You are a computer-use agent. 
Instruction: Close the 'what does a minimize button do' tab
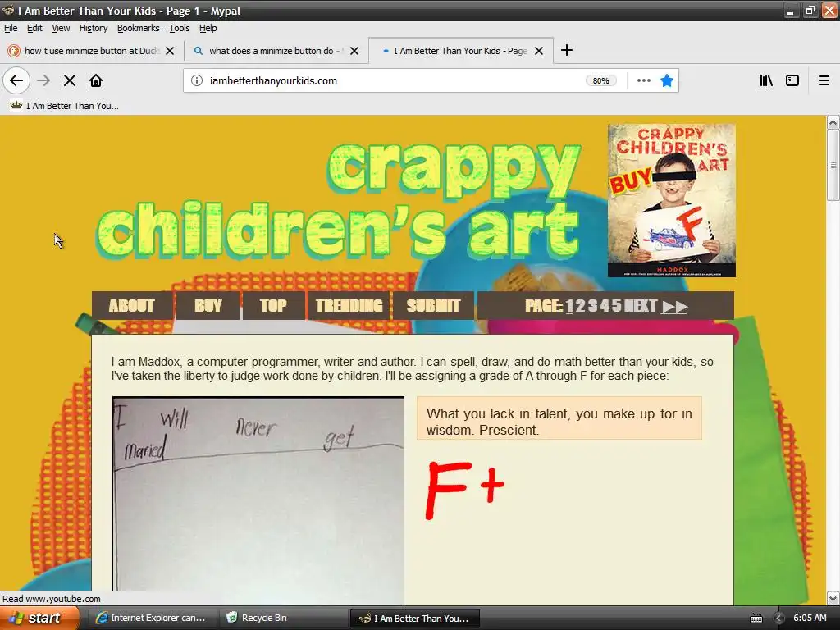click(x=354, y=51)
